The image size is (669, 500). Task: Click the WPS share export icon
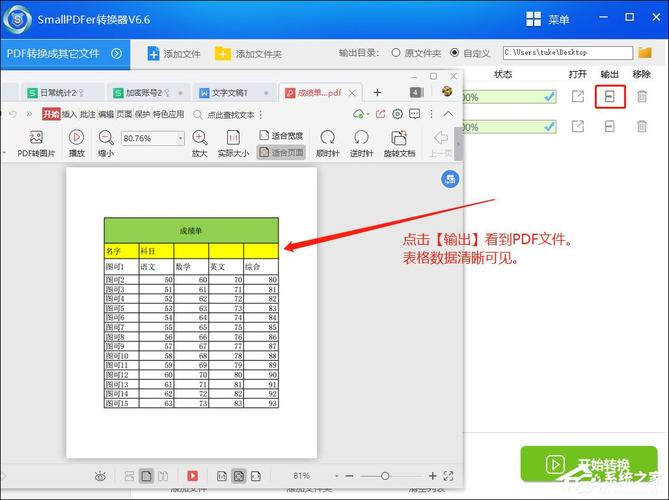click(x=380, y=114)
